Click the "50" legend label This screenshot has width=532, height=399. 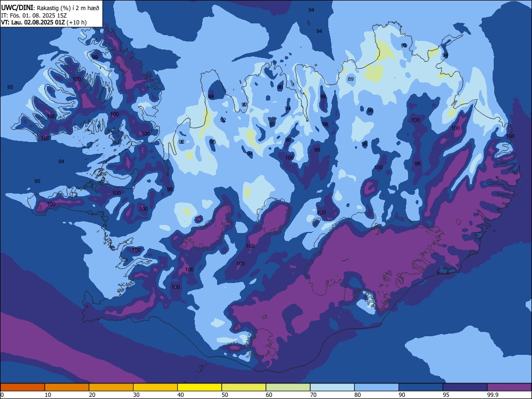[x=225, y=395]
